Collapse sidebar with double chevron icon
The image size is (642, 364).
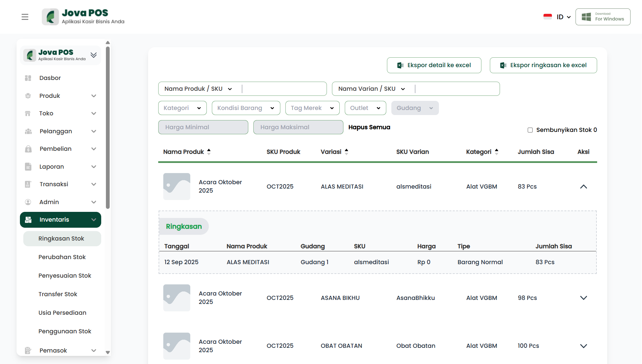[94, 55]
